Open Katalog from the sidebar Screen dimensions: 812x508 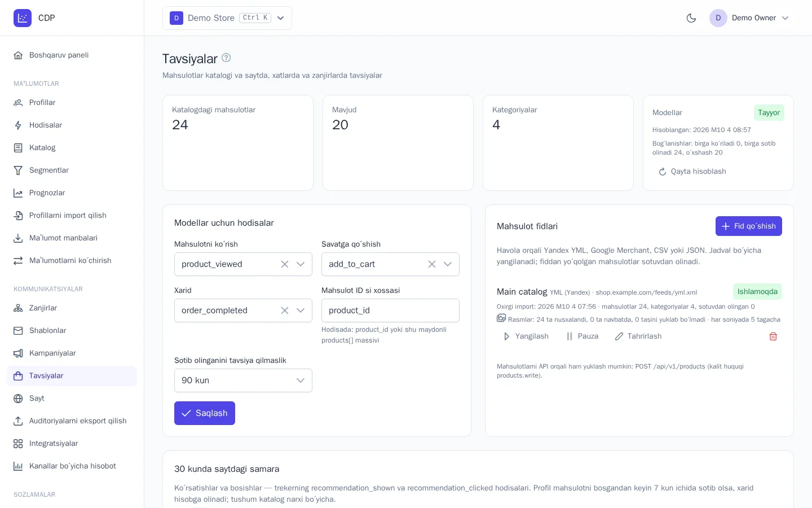(72, 148)
